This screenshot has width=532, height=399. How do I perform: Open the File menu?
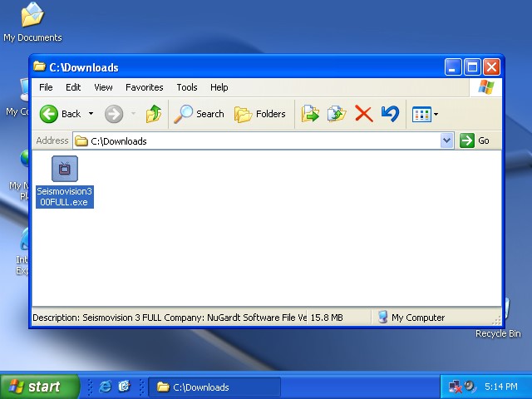coord(46,87)
